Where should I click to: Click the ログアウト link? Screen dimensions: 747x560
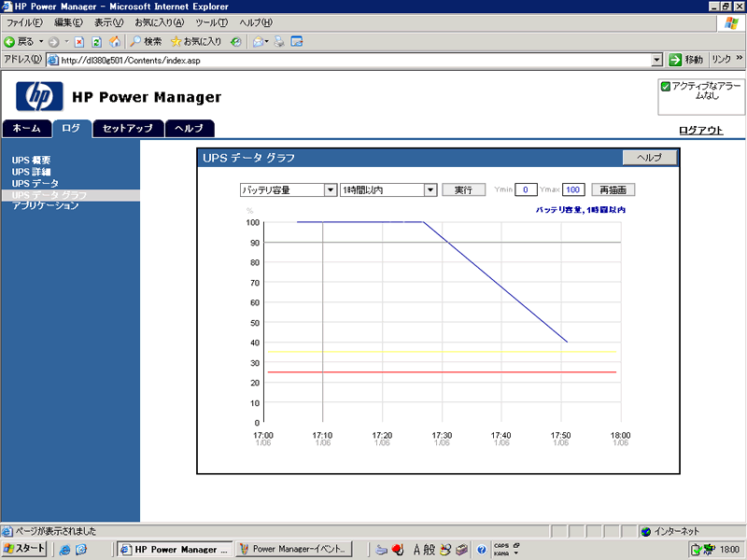click(700, 130)
